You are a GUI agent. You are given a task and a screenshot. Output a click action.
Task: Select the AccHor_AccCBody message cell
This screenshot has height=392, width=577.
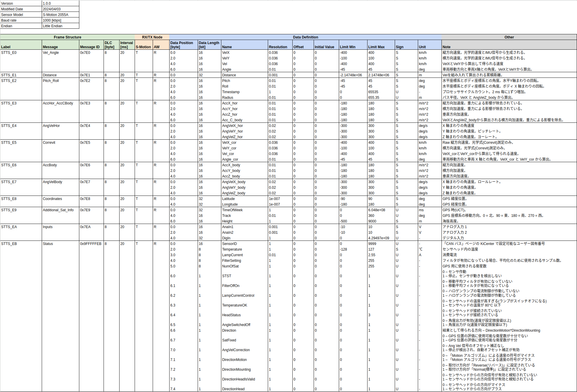60,103
